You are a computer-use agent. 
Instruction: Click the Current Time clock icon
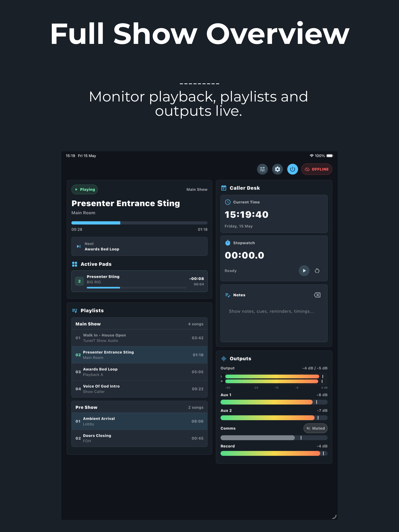point(228,202)
